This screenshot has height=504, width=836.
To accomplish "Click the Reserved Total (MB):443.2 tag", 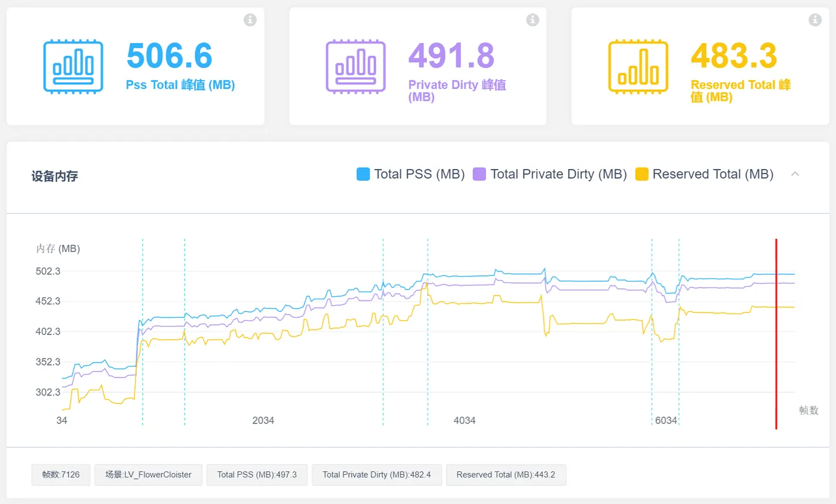I will (x=506, y=475).
